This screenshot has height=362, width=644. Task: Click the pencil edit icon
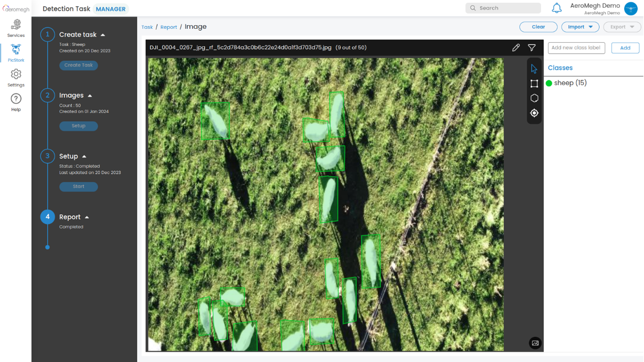516,48
